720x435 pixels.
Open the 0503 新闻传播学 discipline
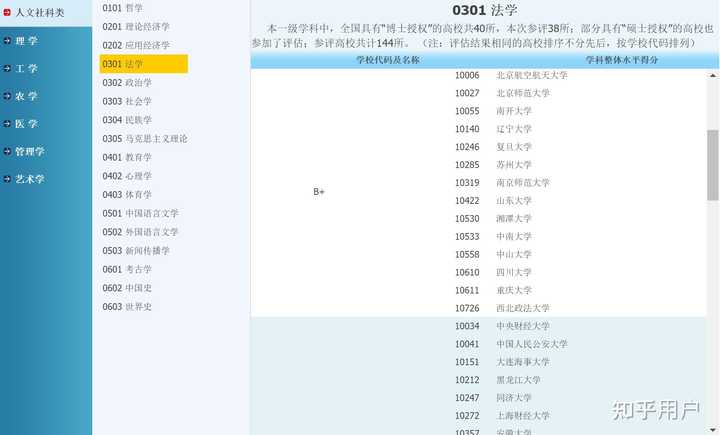pos(136,250)
